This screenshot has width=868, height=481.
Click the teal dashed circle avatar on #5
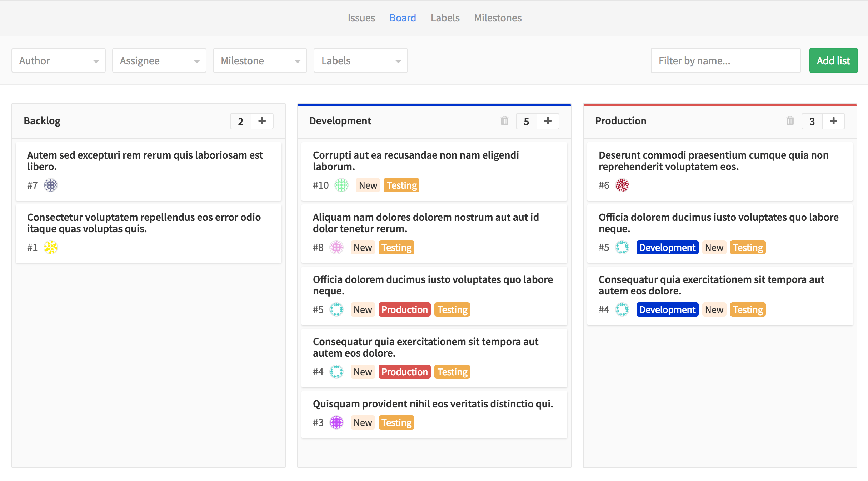point(335,309)
